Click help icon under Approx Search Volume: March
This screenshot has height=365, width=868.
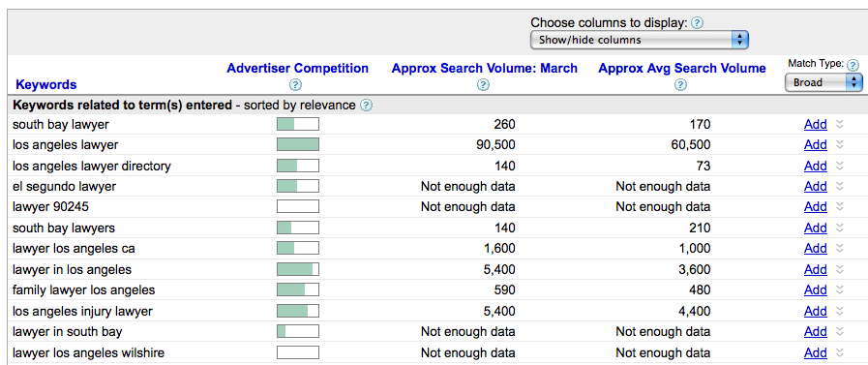pyautogui.click(x=483, y=85)
